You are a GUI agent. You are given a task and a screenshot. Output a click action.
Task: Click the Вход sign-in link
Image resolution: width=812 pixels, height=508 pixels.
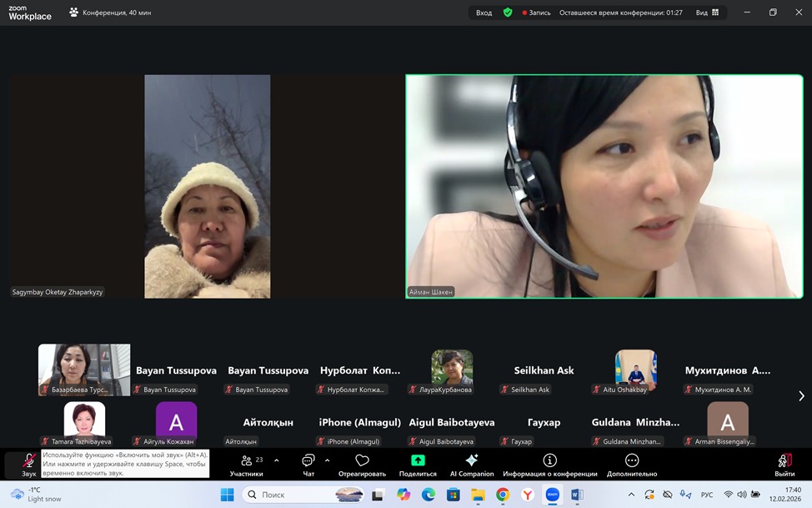[x=484, y=13]
